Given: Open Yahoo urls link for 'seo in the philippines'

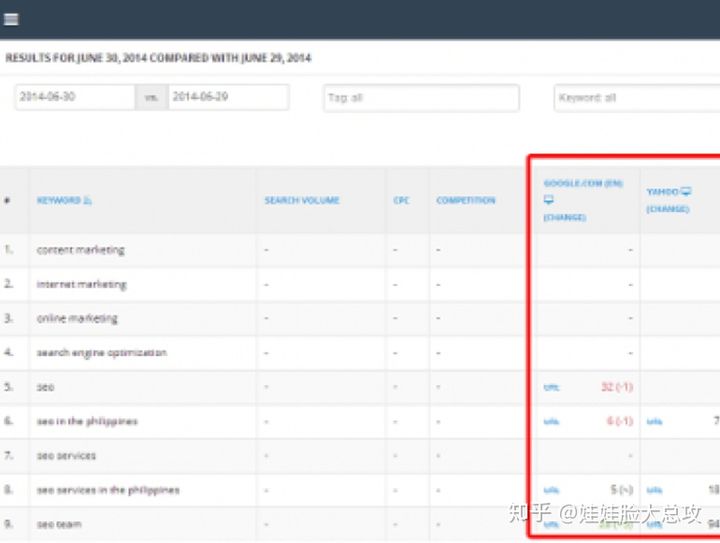Looking at the screenshot, I should (654, 421).
